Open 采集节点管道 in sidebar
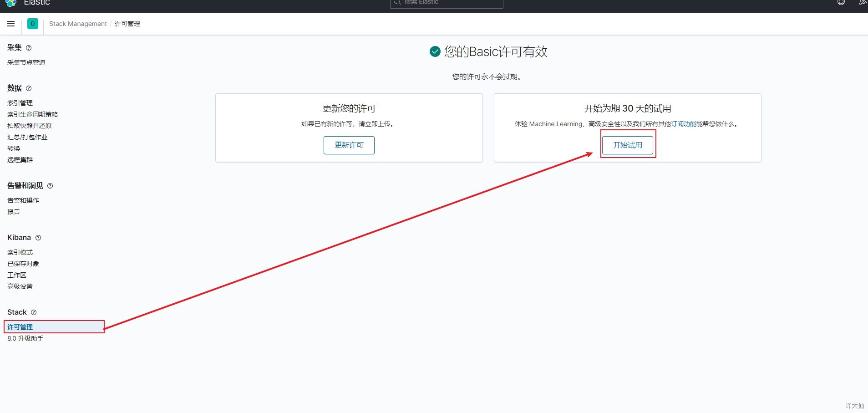Image resolution: width=868 pixels, height=413 pixels. 26,62
